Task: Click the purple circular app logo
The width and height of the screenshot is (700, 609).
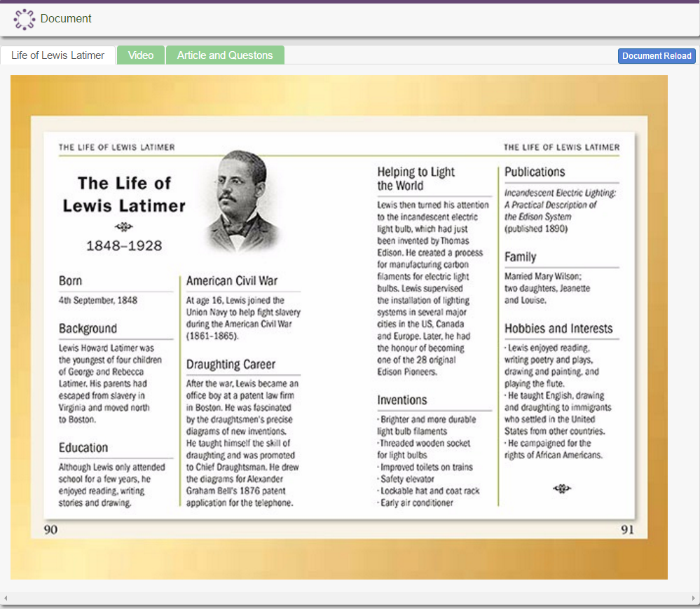Action: click(23, 20)
